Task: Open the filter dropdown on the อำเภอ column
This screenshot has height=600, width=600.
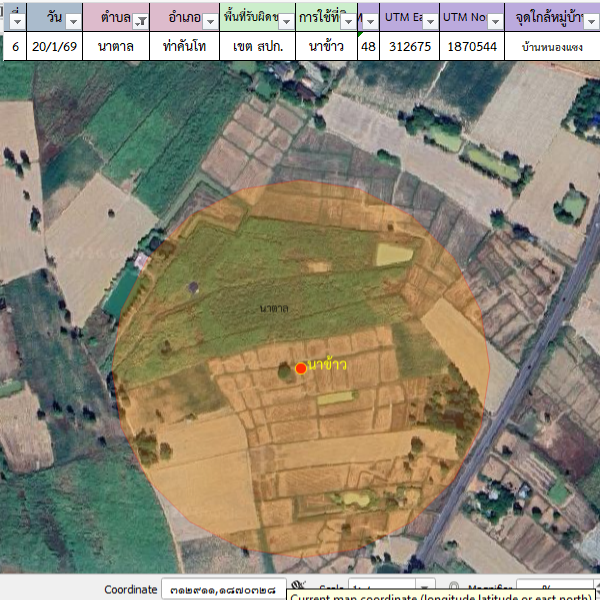Action: point(209,20)
